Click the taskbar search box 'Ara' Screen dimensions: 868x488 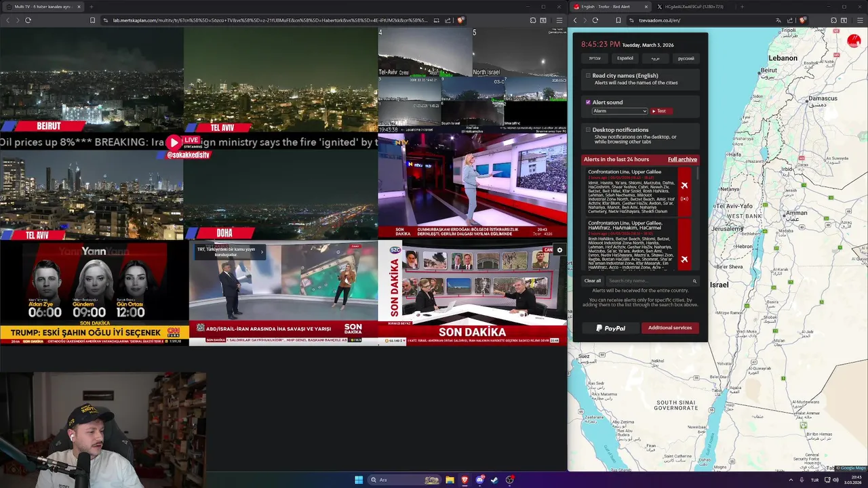tap(405, 480)
